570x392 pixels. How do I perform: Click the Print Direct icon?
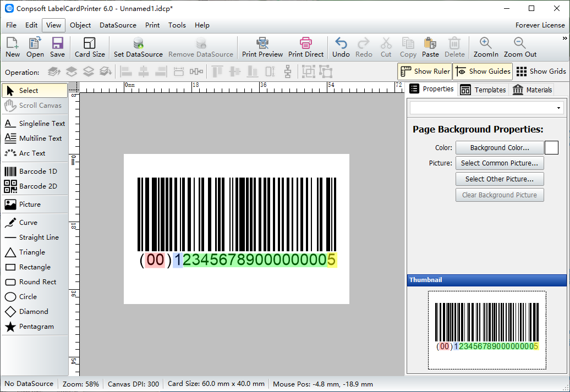point(306,47)
